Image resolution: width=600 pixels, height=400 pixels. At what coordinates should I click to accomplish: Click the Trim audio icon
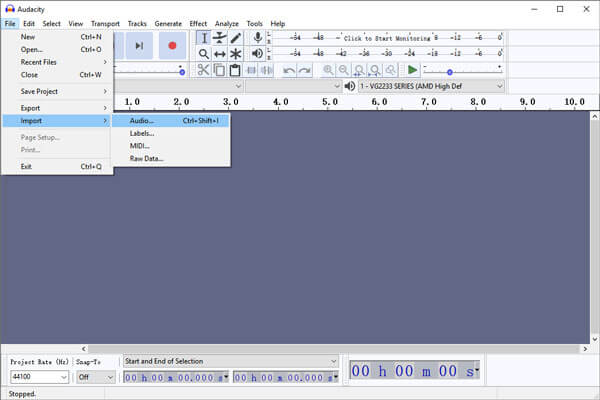pyautogui.click(x=251, y=70)
